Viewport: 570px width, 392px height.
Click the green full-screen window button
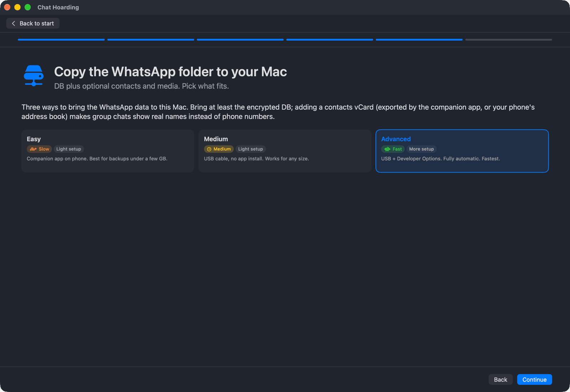coord(28,7)
